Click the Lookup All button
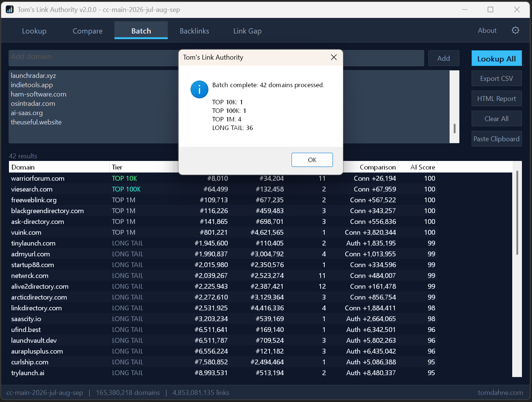The width and height of the screenshot is (532, 402). [x=497, y=58]
